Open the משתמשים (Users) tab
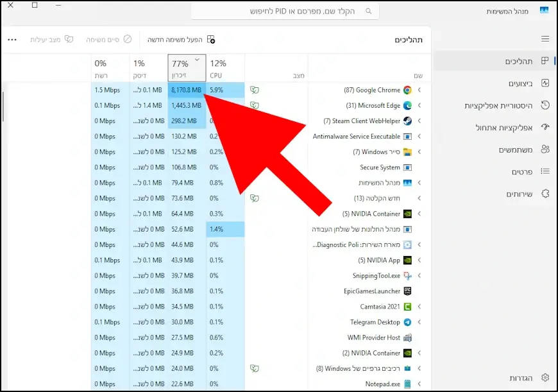The image size is (558, 392). click(495, 149)
